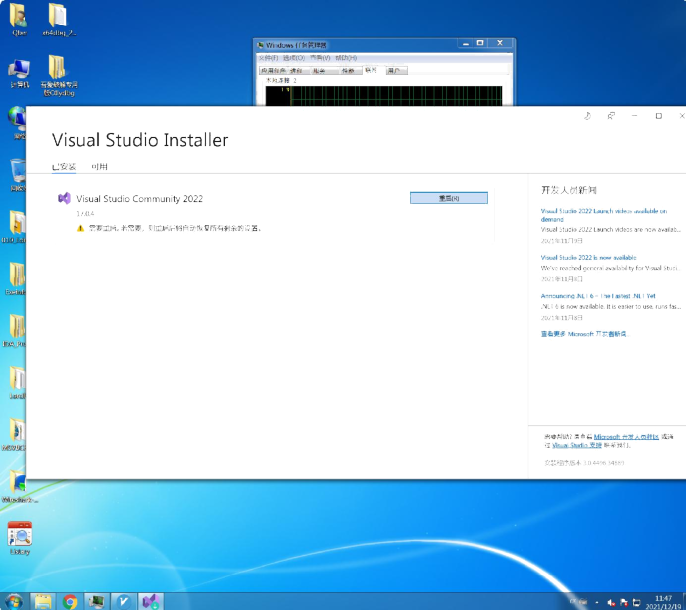This screenshot has width=686, height=610.
Task: Click the taskbar clock showing 11:47
Action: coord(663,601)
